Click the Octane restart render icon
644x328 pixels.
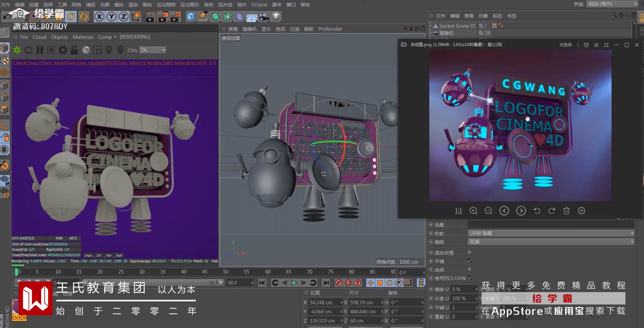click(28, 50)
